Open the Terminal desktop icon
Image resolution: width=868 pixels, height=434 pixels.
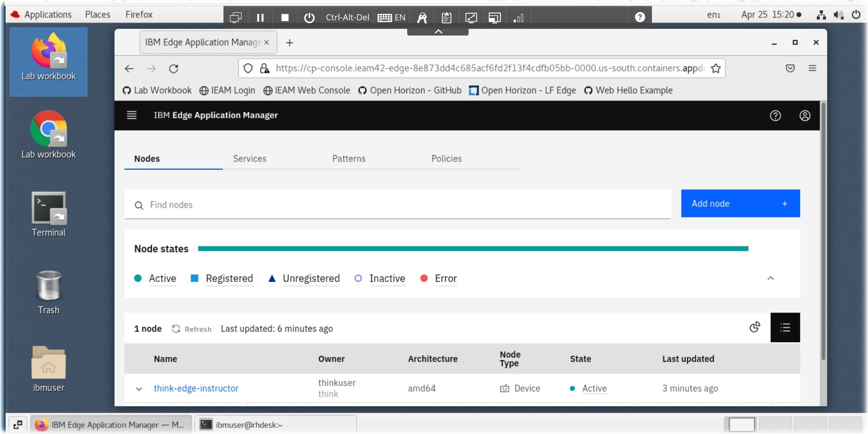(x=48, y=214)
